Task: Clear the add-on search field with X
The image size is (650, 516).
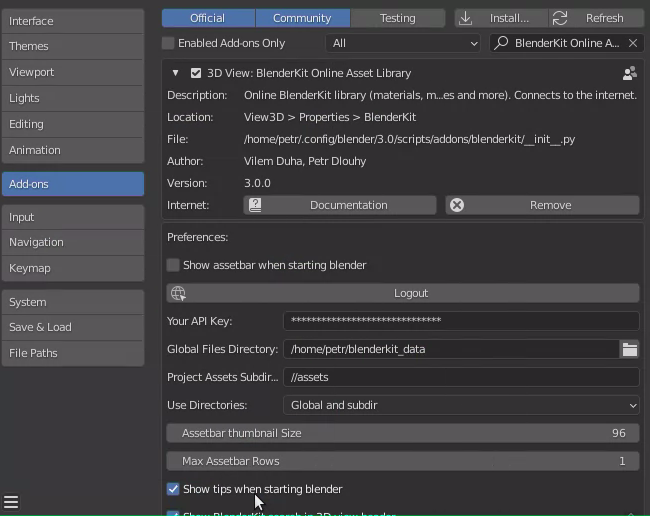Action: pyautogui.click(x=632, y=43)
